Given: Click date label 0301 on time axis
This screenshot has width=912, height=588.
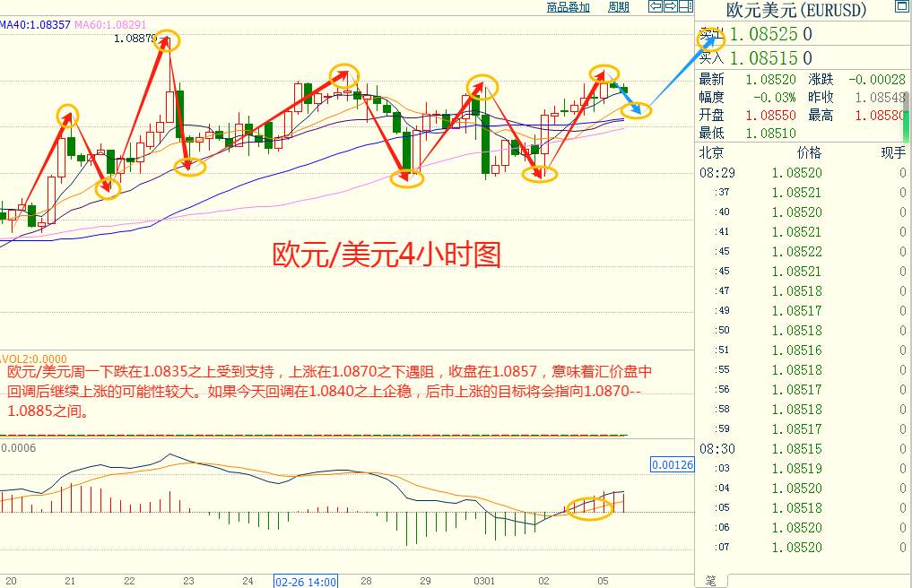Looking at the screenshot, I should pos(484,581).
